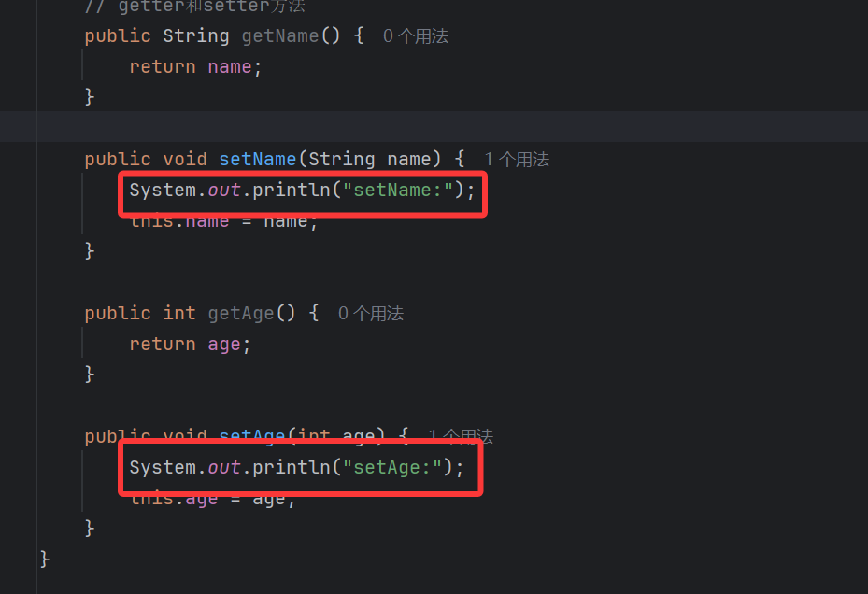Click the italic 'out' field in setName
The height and width of the screenshot is (594, 868).
coord(224,191)
